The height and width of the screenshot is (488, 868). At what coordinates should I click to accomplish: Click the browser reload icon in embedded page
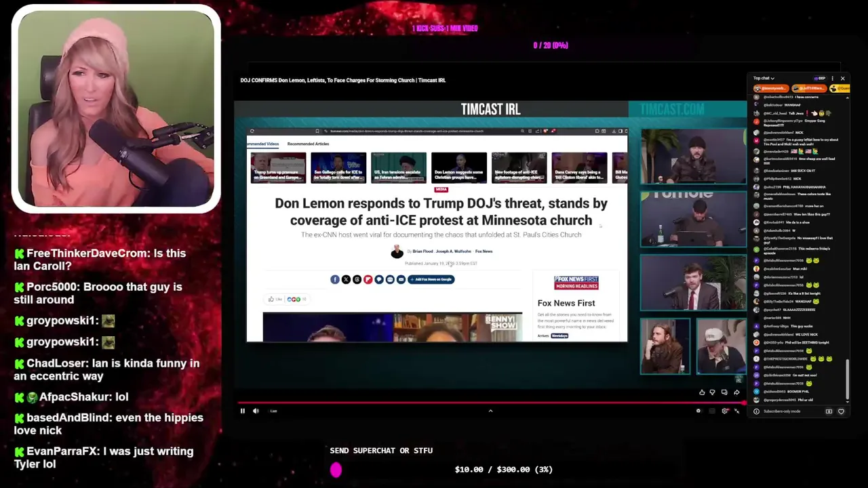click(x=252, y=131)
